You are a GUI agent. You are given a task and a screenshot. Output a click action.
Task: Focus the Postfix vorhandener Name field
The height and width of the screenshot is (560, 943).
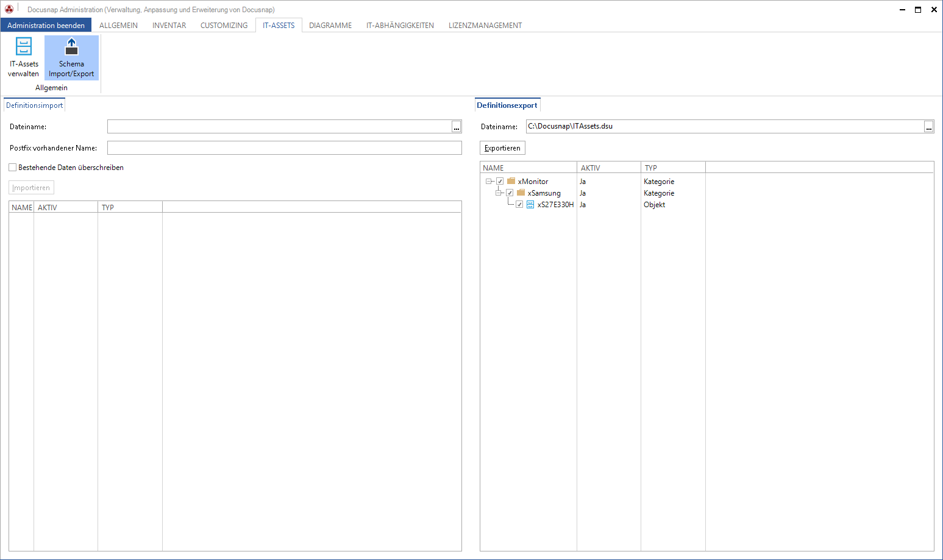pyautogui.click(x=285, y=147)
